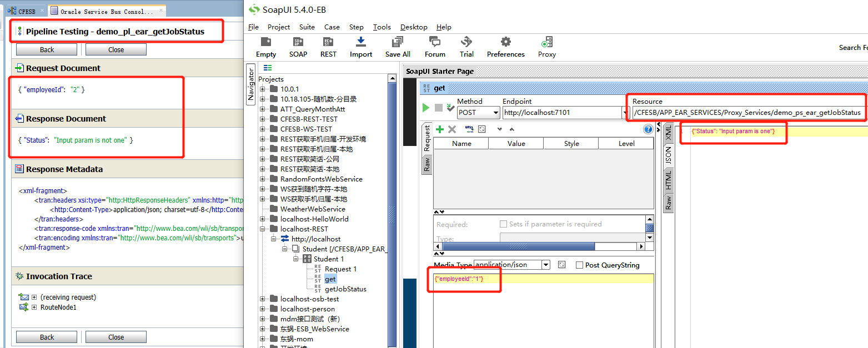Collapse the localhost-REST project node
Image resolution: width=868 pixels, height=348 pixels.
tap(263, 229)
